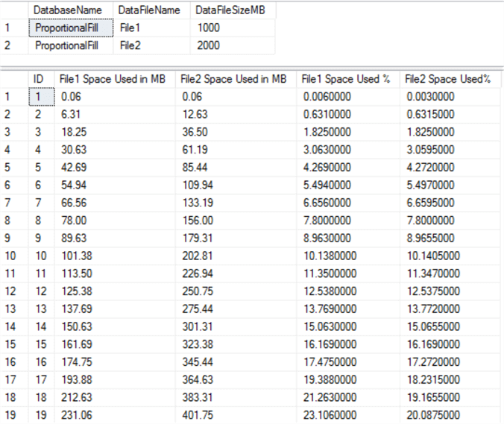This screenshot has height=424, width=504.
Task: Click ProportionalFill cell in the File1 row
Action: [71, 28]
